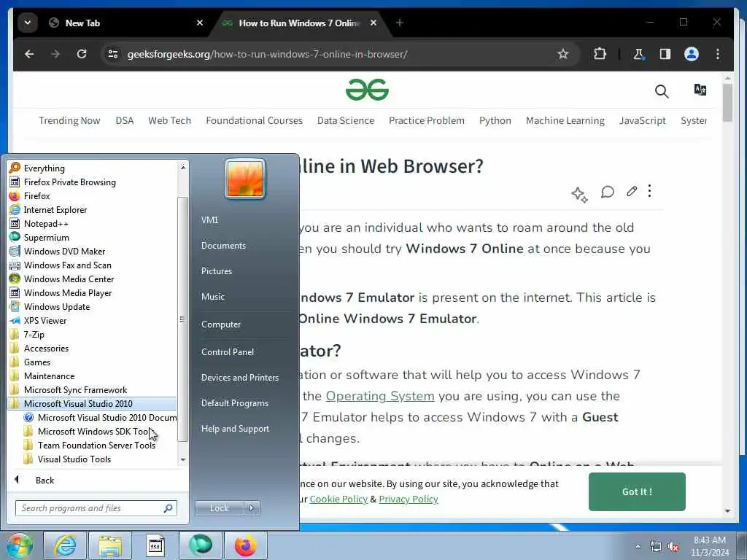Close the New Tab tab
Image resolution: width=747 pixels, height=560 pixels.
click(x=200, y=23)
